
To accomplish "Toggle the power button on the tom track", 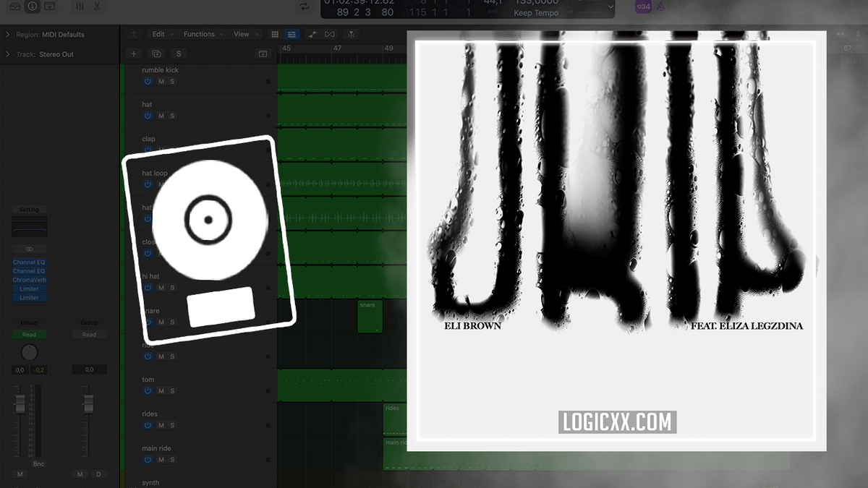I will (x=148, y=391).
